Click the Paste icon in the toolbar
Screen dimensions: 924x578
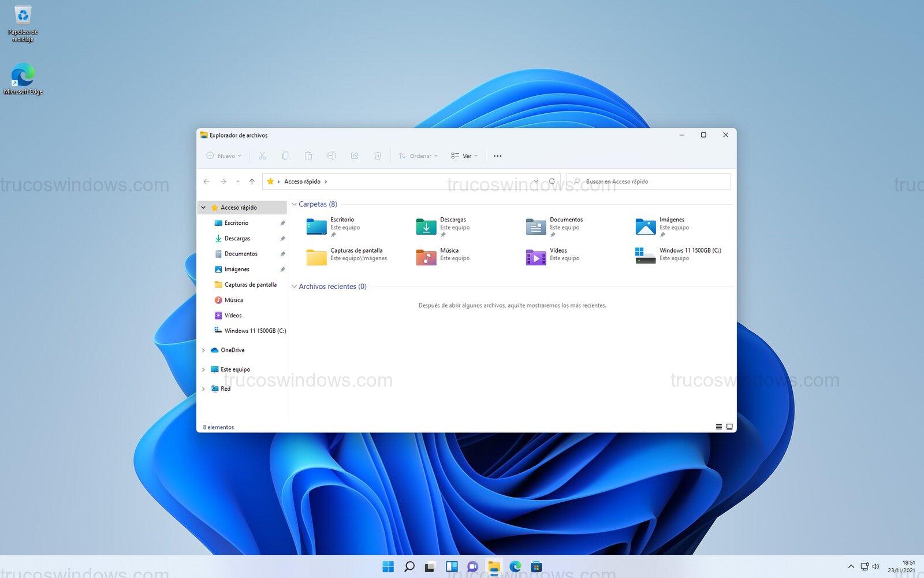point(308,155)
